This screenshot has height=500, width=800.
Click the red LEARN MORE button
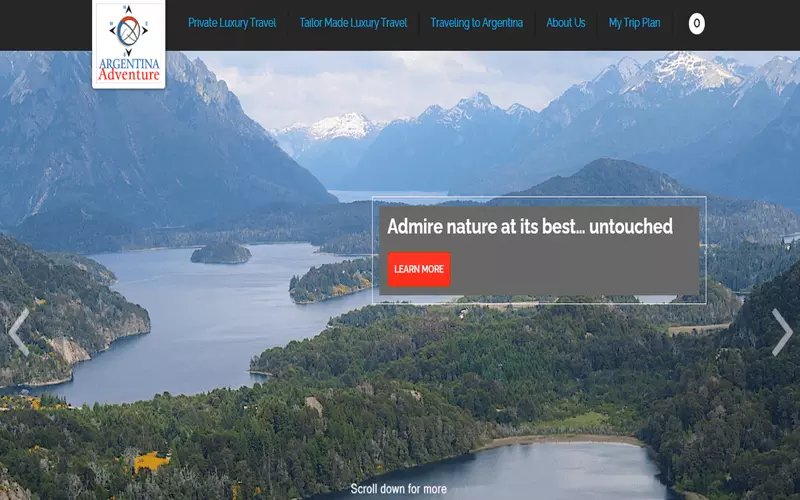pos(419,269)
